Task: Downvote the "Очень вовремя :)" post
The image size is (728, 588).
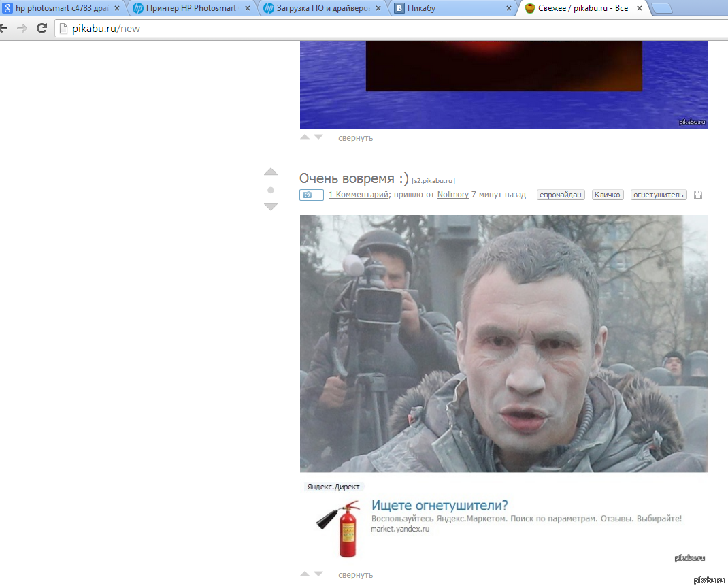Action: point(271,207)
